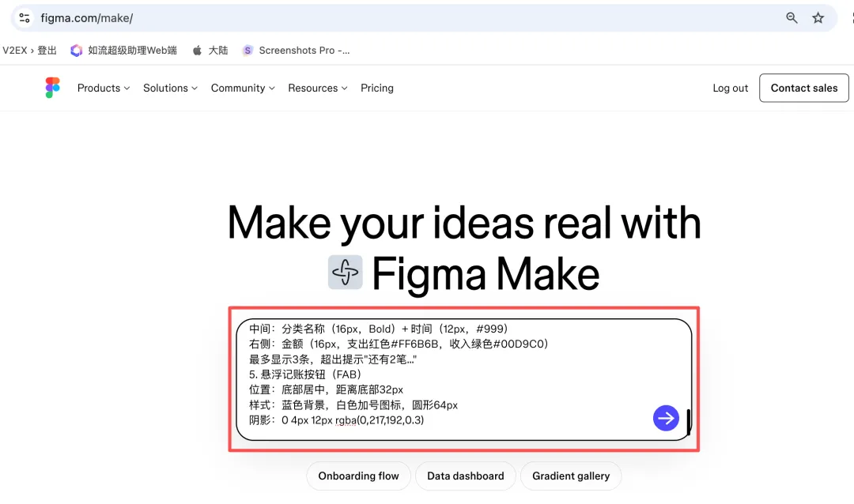Open the 大陆 Apple bookmark

click(x=211, y=50)
